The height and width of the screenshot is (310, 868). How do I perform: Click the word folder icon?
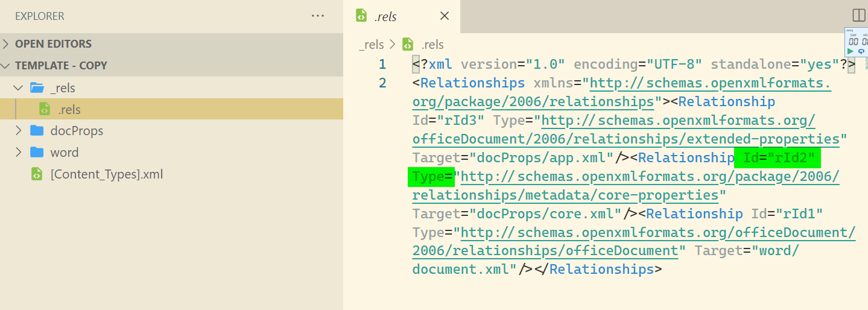37,153
